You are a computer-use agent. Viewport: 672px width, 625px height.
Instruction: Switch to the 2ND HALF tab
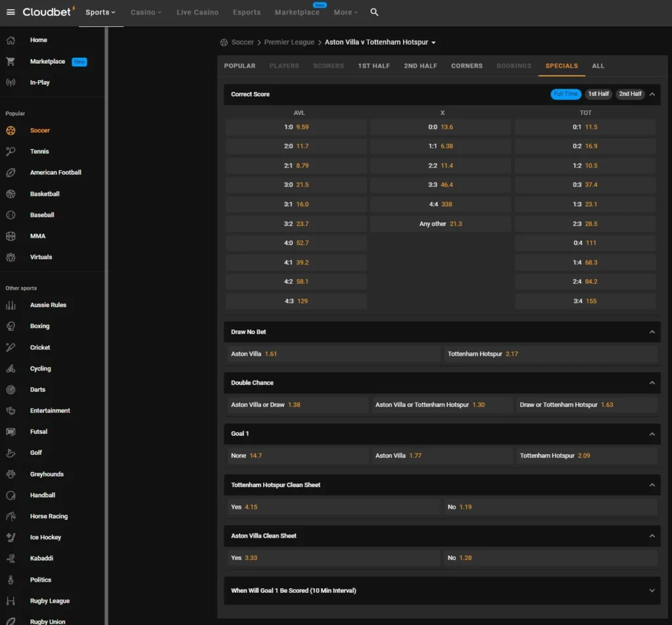tap(421, 66)
